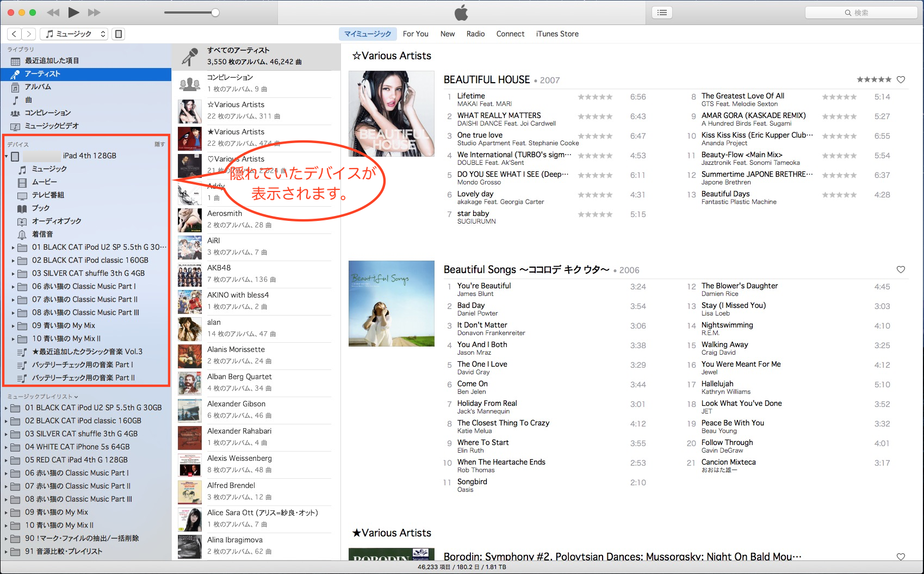Open playlist ★最近追加したクラシック音楽 Vol.3
Viewport: 924px width, 574px height.
pyautogui.click(x=87, y=352)
